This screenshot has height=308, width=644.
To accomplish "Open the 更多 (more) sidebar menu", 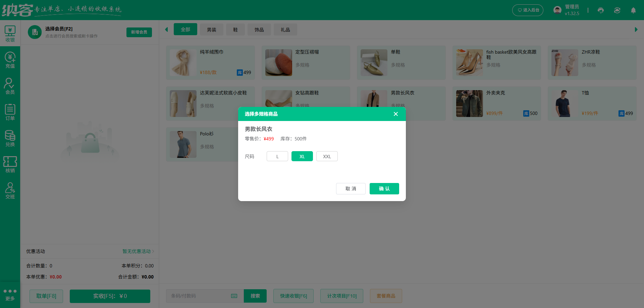I will click(10, 294).
